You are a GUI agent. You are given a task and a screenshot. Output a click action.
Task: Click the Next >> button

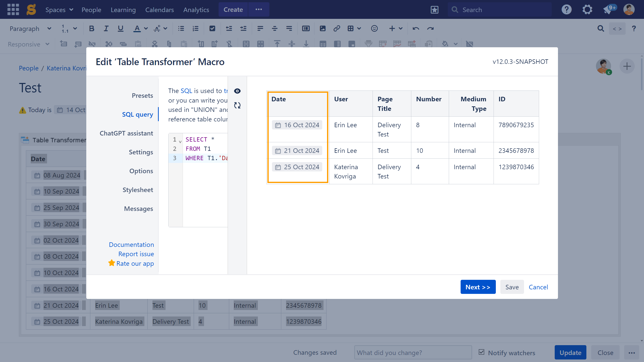(x=478, y=287)
